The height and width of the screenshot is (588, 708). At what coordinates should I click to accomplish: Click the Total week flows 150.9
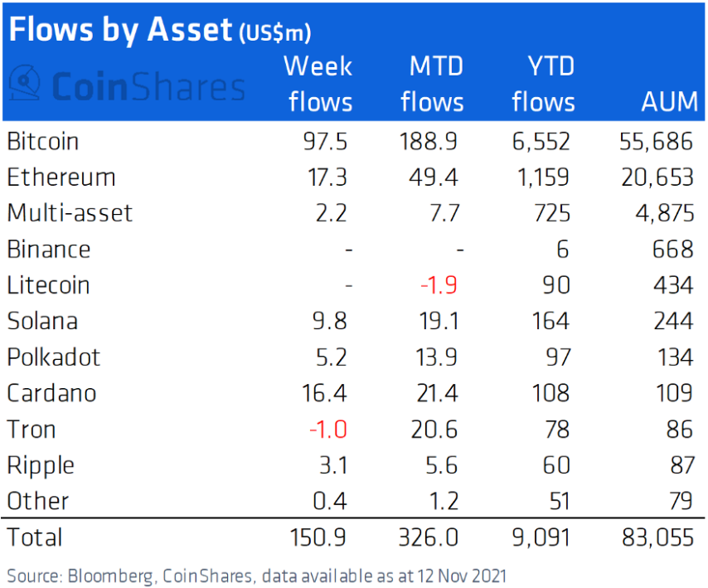click(x=318, y=537)
